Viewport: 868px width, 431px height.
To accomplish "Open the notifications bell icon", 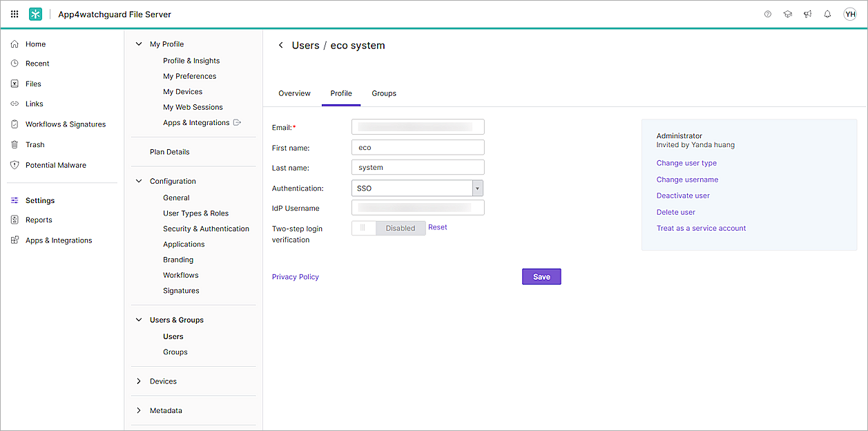I will click(827, 14).
